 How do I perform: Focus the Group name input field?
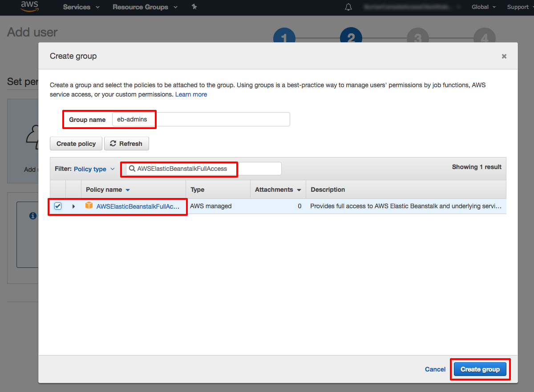(201, 119)
